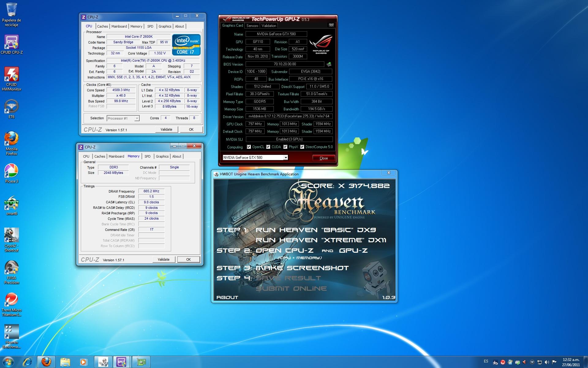
Task: Open Windows Explorer folder in taskbar
Action: point(65,362)
